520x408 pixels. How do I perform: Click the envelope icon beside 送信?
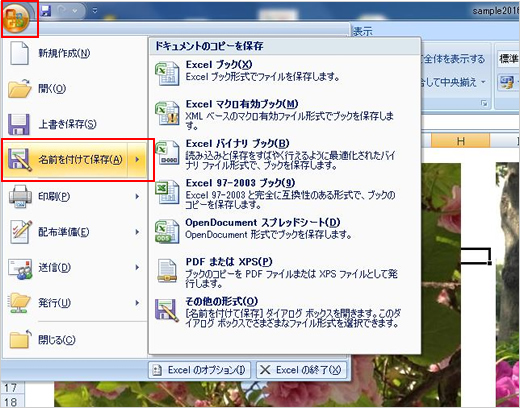(20, 268)
